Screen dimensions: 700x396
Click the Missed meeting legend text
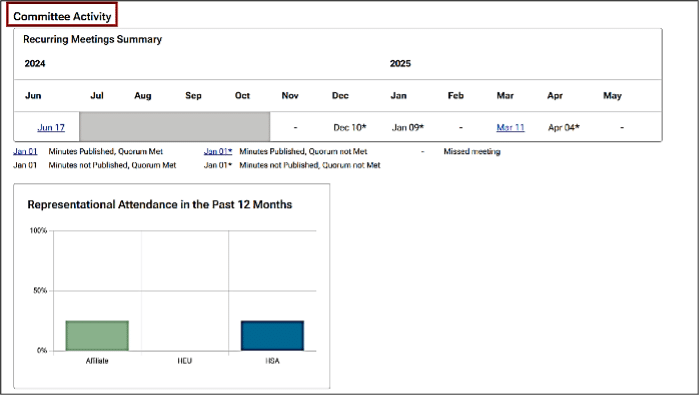(x=472, y=151)
